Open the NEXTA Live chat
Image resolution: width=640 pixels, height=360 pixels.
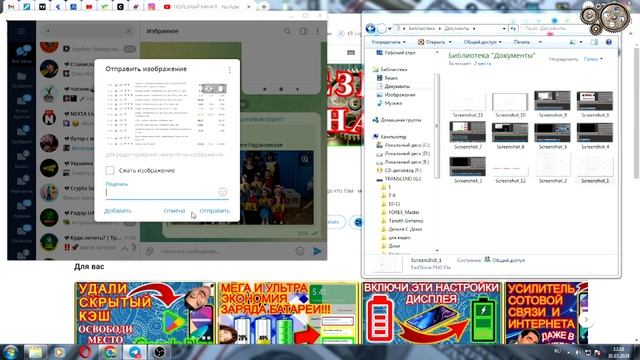point(88,118)
